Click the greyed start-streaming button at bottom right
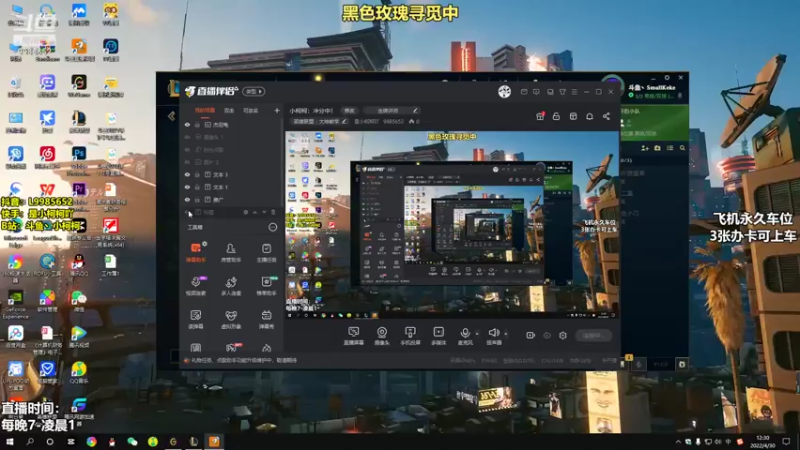This screenshot has height=450, width=800. pos(593,335)
